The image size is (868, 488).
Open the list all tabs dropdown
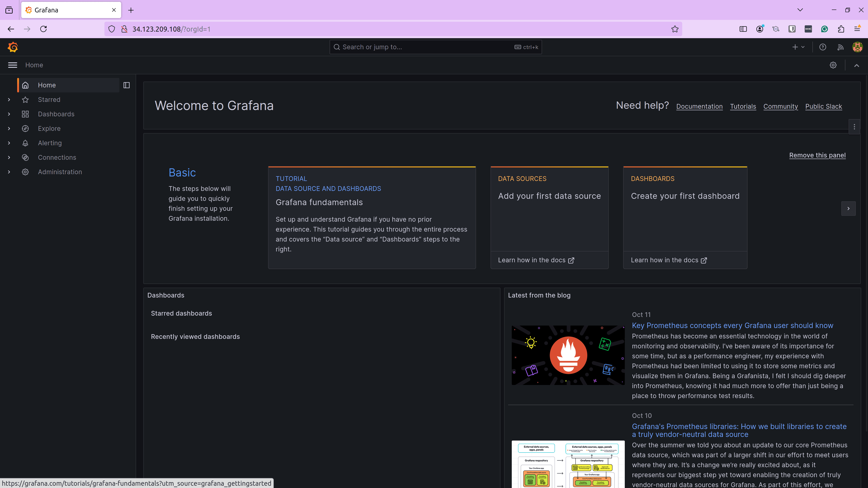tap(800, 10)
